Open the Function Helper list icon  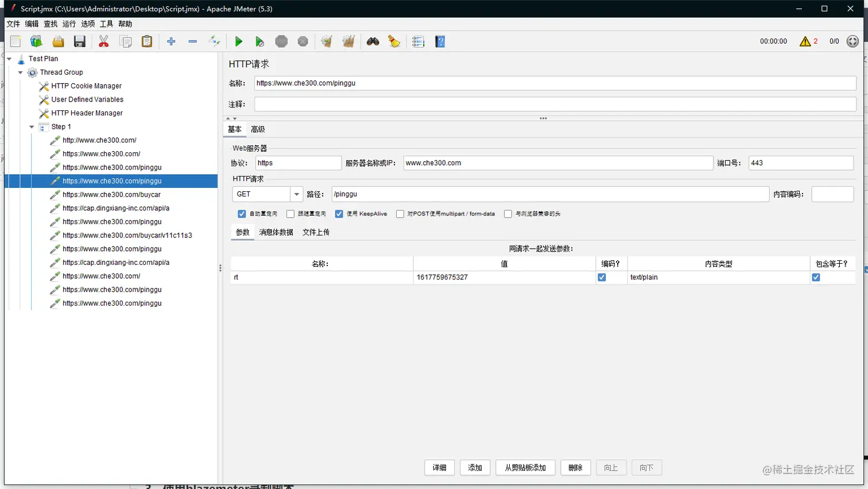(x=418, y=41)
